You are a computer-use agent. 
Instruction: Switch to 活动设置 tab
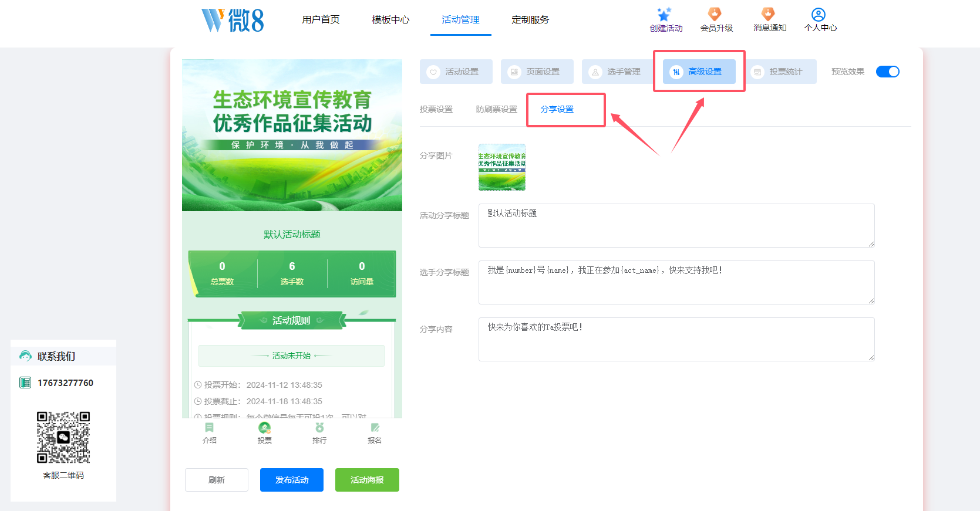coord(456,72)
